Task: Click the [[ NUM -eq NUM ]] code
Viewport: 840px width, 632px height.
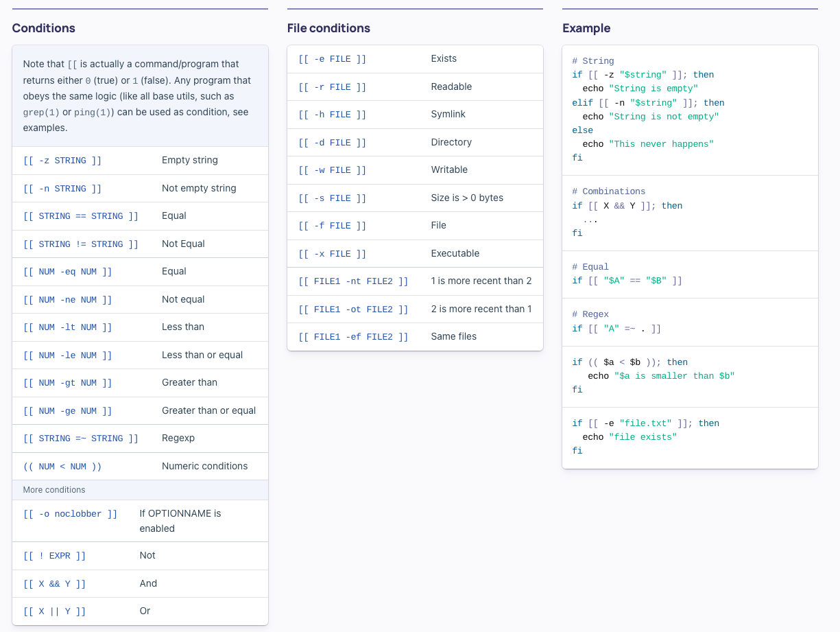Action: click(x=68, y=272)
